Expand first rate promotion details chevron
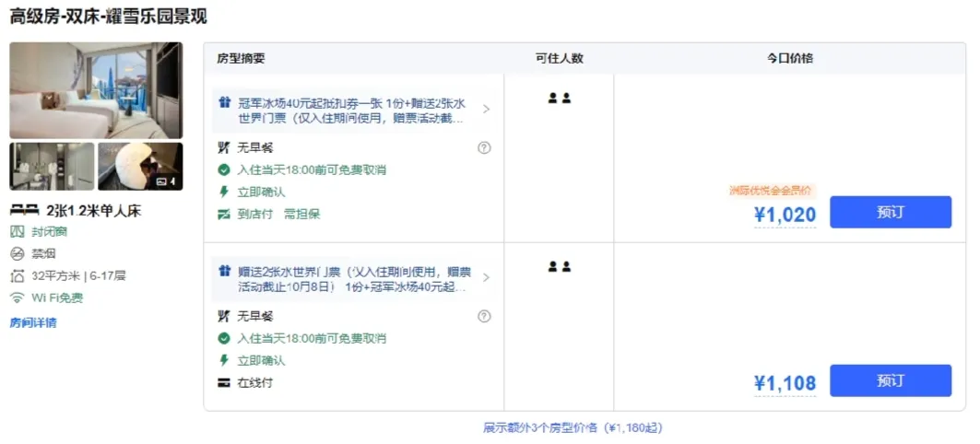This screenshot has width=980, height=444. (x=486, y=110)
